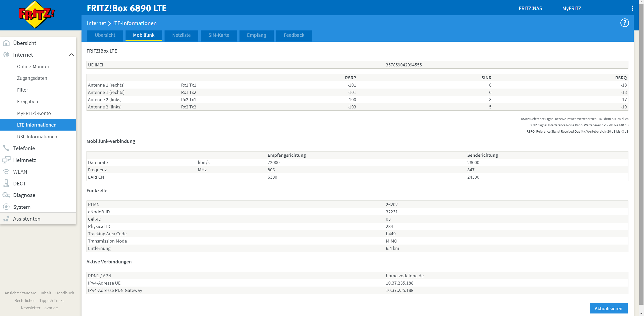Click Senderichtung EARFCN value 24300

pos(473,177)
